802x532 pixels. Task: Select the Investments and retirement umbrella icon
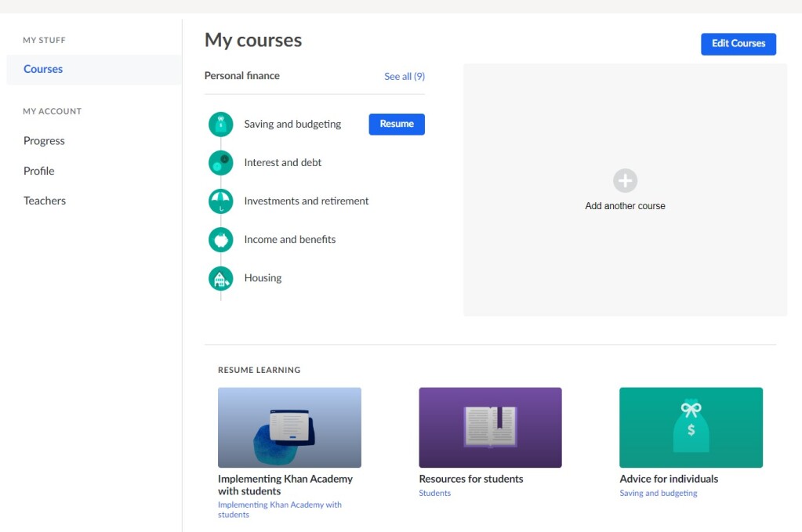pos(221,201)
